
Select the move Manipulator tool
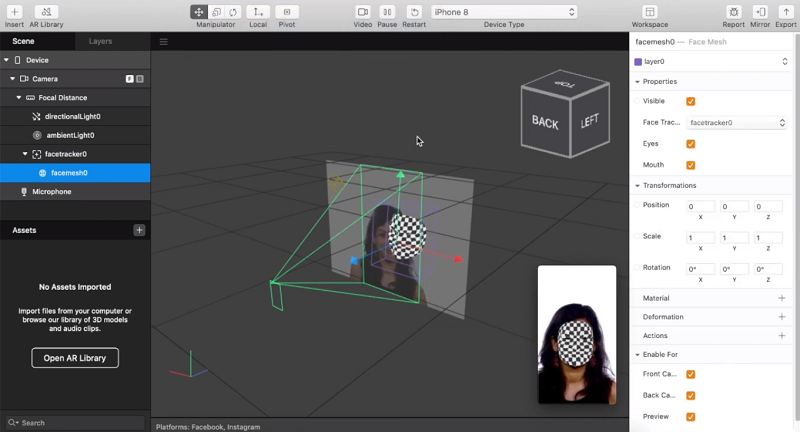199,12
